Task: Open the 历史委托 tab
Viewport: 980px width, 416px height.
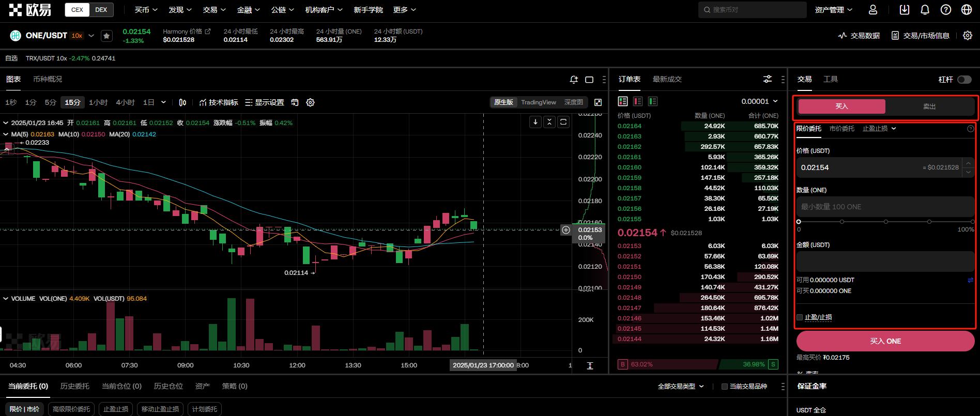Action: [75, 386]
